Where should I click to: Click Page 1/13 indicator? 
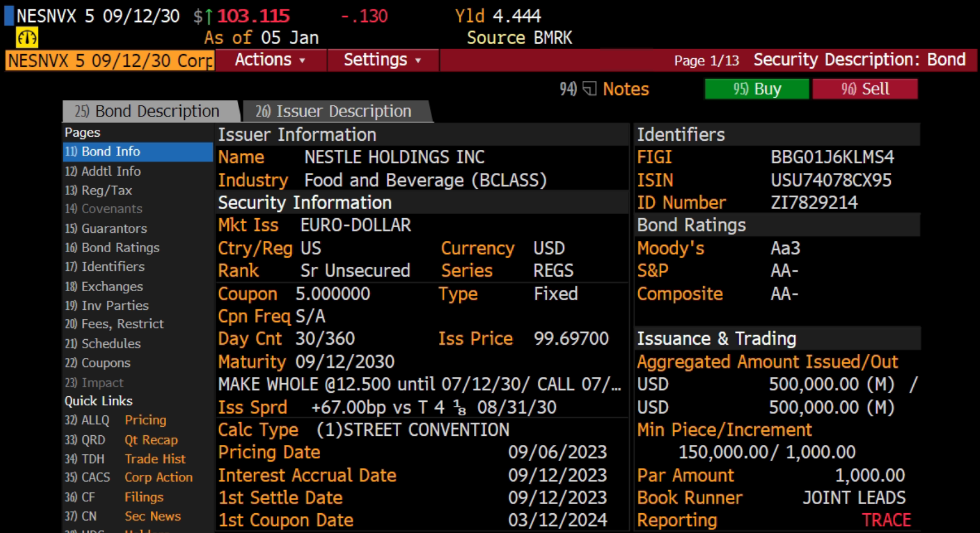point(706,60)
